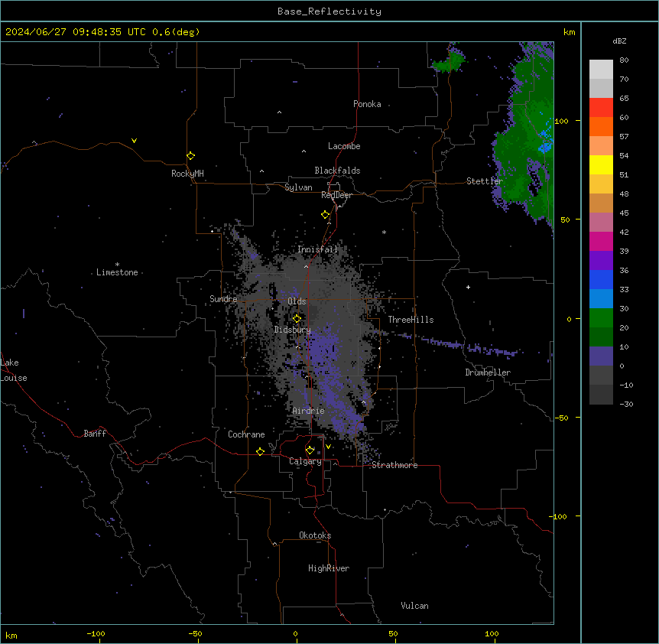Click the Stettler town label
Screen dimensions: 659x644
click(x=484, y=181)
